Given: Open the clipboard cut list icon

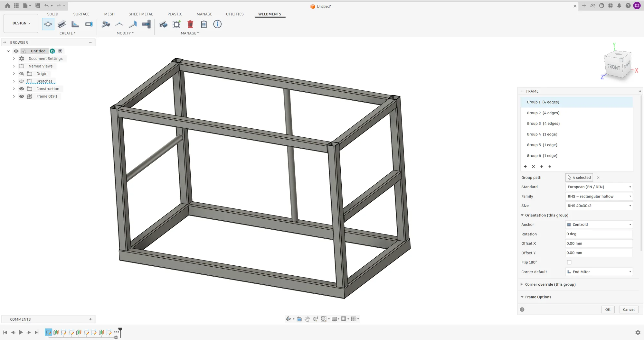Looking at the screenshot, I should pos(204,24).
